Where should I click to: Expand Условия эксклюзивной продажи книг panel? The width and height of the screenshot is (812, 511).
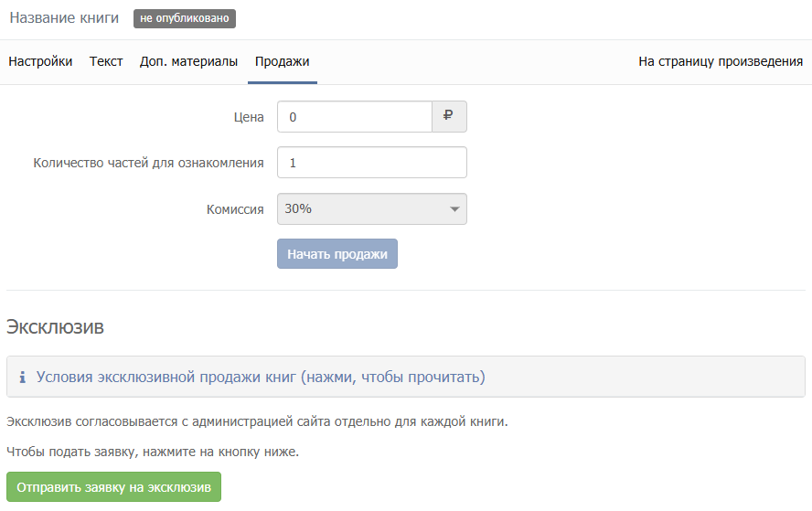click(405, 377)
